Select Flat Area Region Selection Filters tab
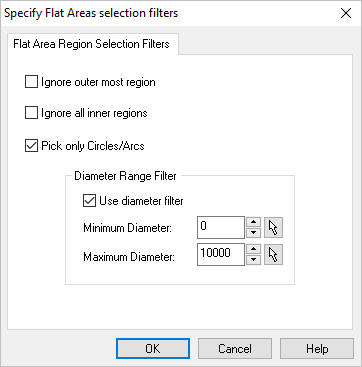Image resolution: width=362 pixels, height=367 pixels. tap(92, 44)
